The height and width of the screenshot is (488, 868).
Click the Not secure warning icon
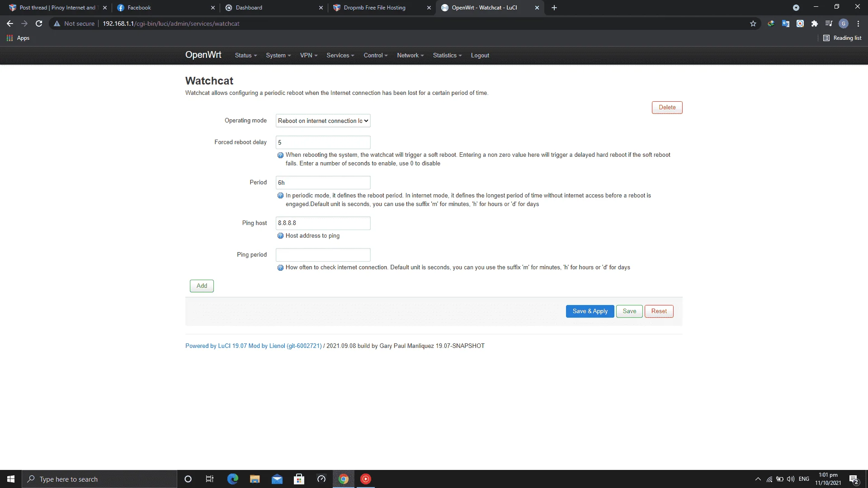coord(57,23)
